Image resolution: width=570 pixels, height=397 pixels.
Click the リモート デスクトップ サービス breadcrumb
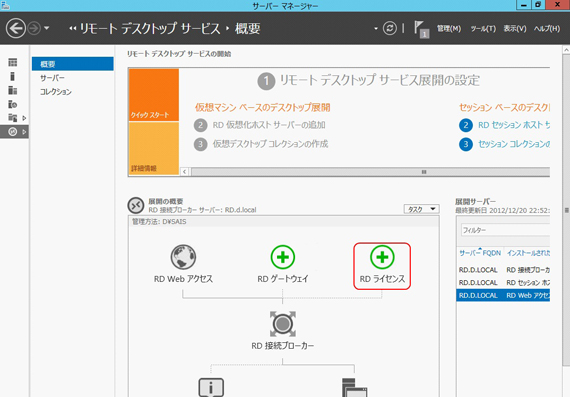(x=150, y=28)
